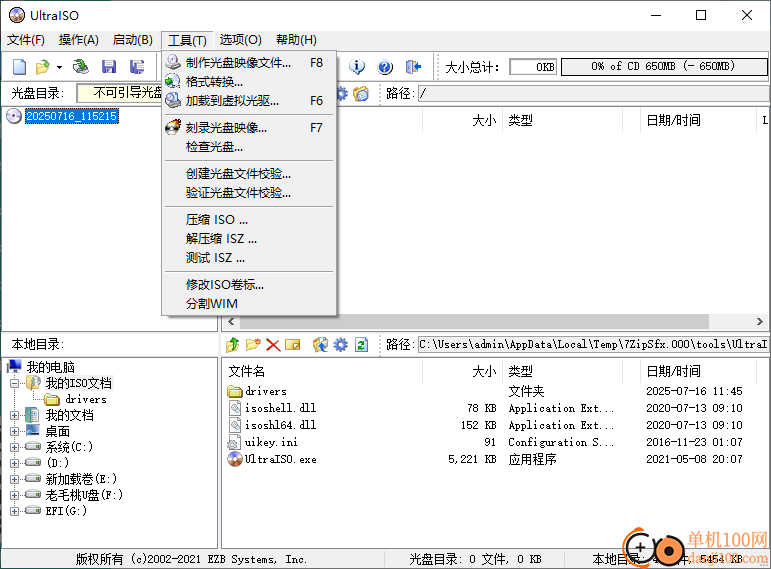The height and width of the screenshot is (569, 771).
Task: Choose 检查光盘... from Tools menu
Action: [x=249, y=147]
